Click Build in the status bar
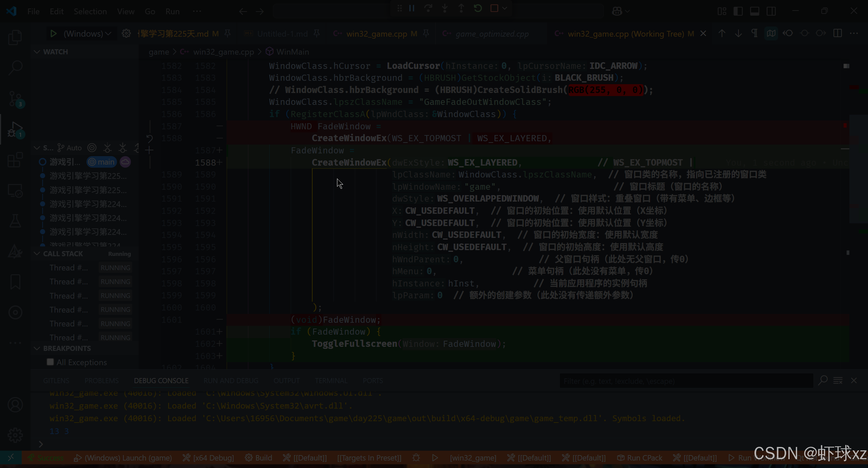The height and width of the screenshot is (468, 868). pos(259,458)
